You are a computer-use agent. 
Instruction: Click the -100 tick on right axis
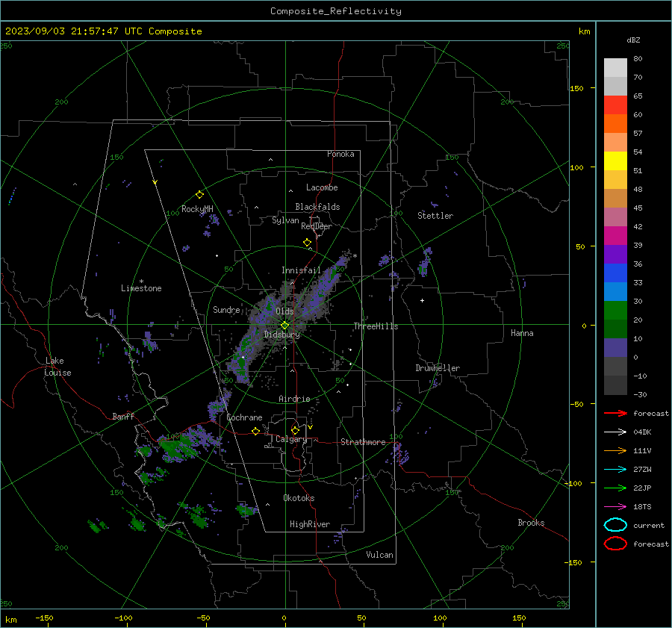coord(573,484)
